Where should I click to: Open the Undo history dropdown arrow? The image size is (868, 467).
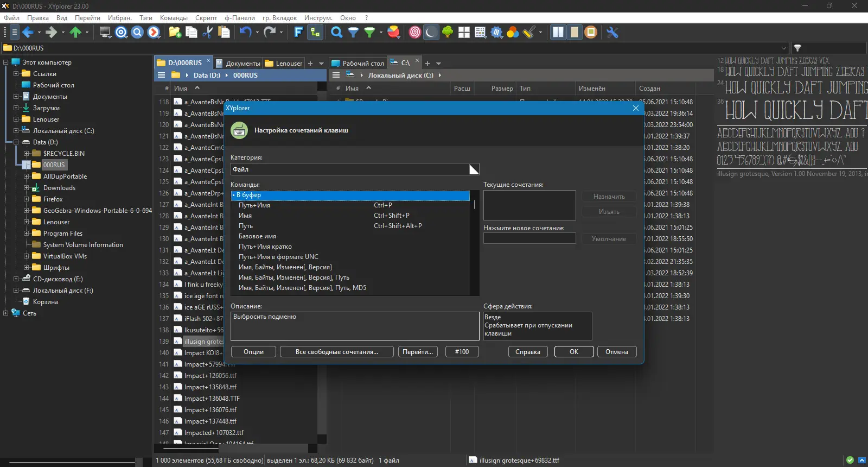pos(257,33)
